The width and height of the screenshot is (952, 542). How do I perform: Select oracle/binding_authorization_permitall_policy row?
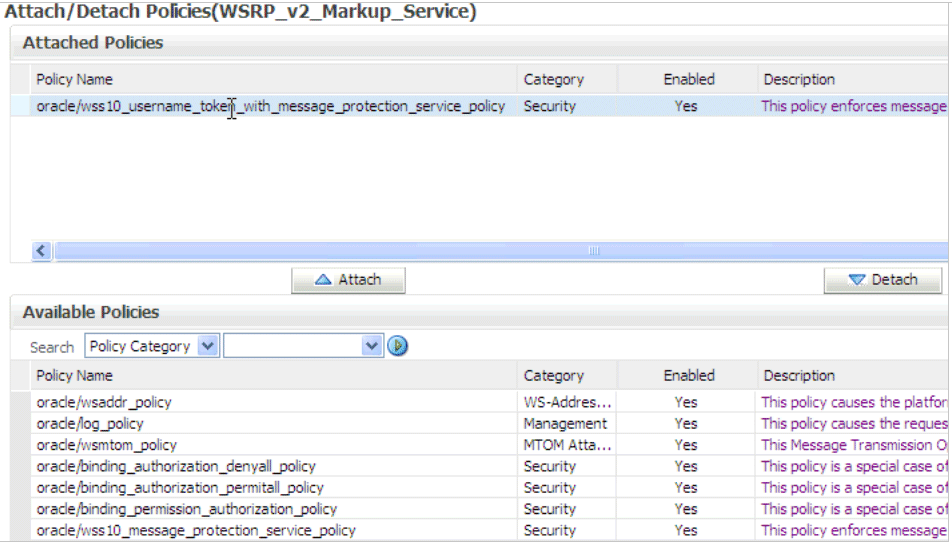480,487
